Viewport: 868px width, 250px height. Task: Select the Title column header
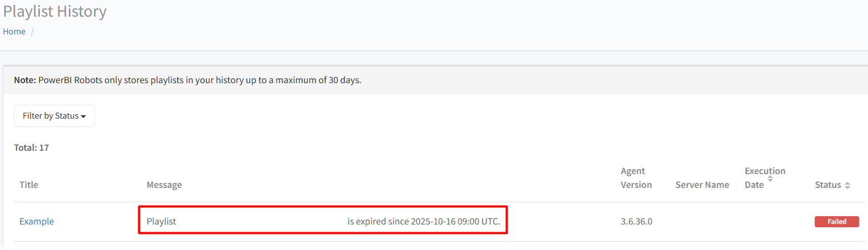coord(29,185)
